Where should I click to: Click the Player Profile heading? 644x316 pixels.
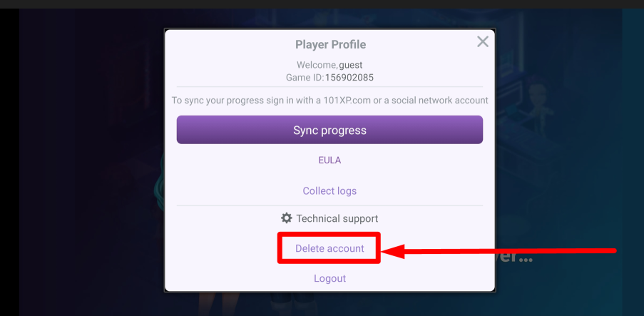(x=330, y=44)
